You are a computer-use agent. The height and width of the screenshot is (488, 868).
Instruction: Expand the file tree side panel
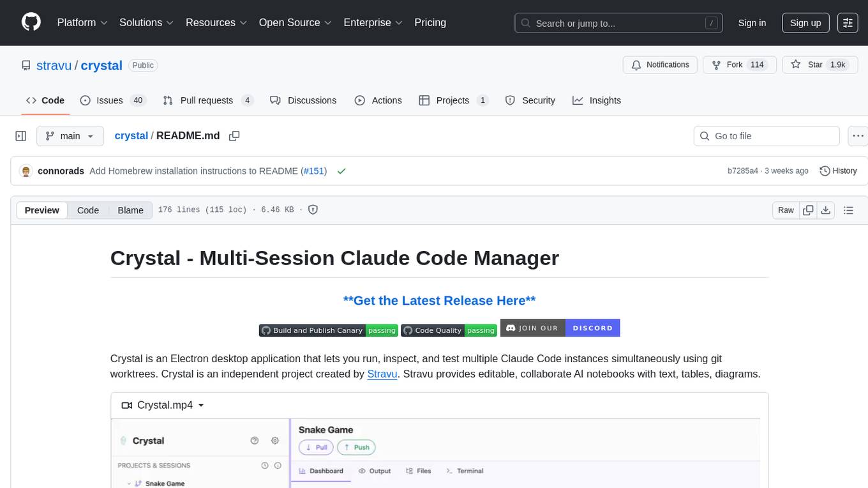21,136
